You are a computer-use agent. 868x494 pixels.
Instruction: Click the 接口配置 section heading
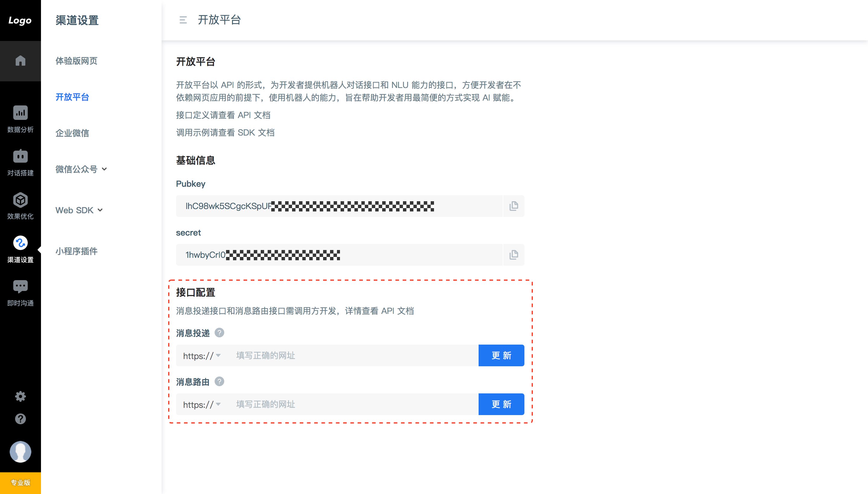[196, 292]
